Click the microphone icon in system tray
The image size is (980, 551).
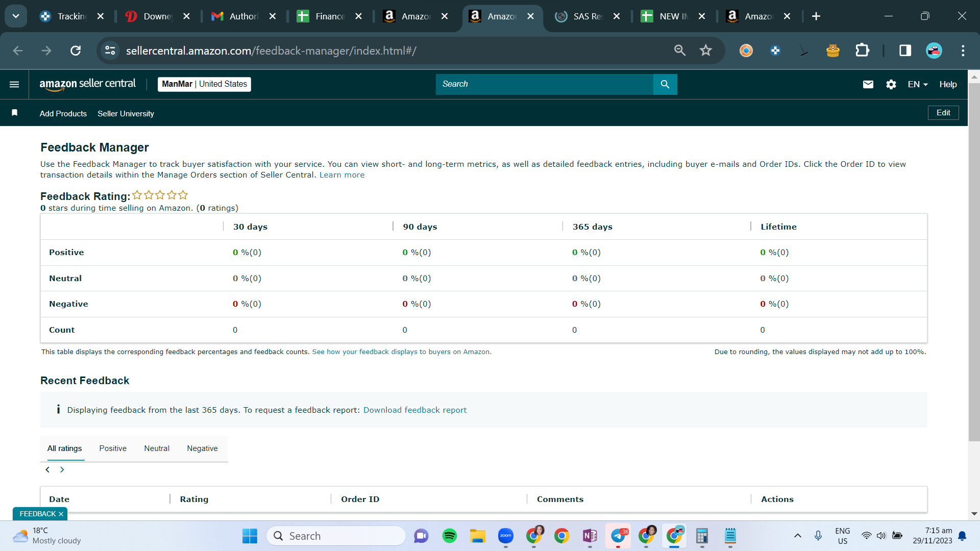point(818,536)
